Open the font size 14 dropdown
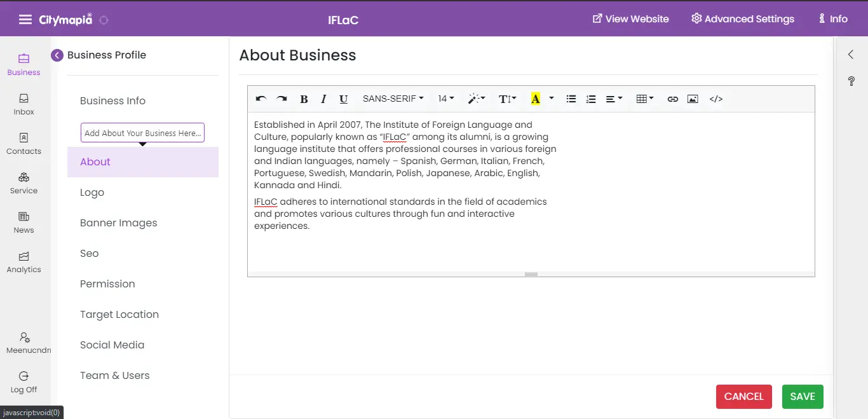The image size is (868, 419). click(446, 99)
